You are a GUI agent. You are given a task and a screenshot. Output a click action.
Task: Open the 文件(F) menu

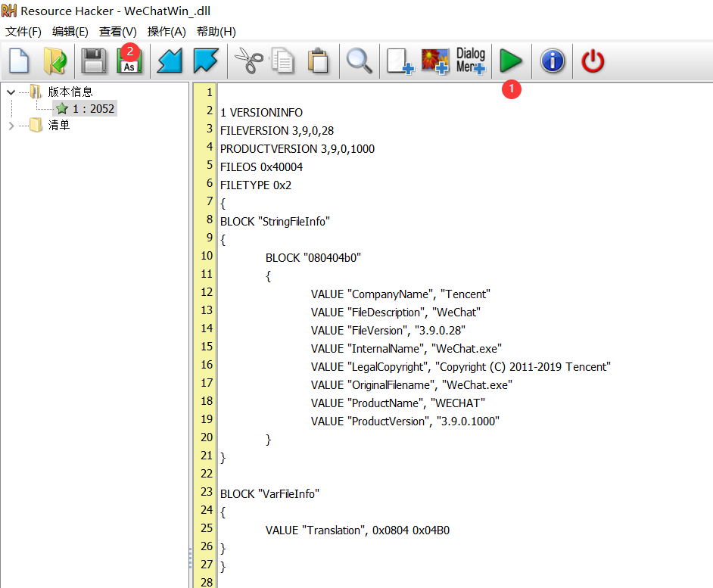23,31
